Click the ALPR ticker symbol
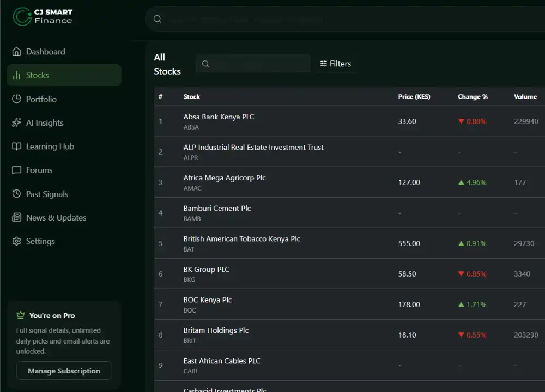545x392 pixels. 191,158
